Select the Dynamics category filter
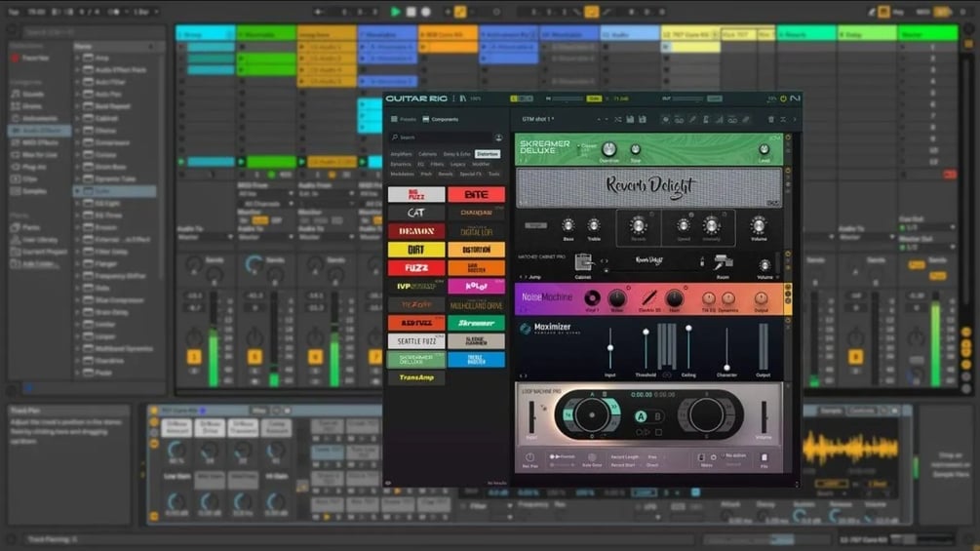The width and height of the screenshot is (980, 551). (x=401, y=164)
